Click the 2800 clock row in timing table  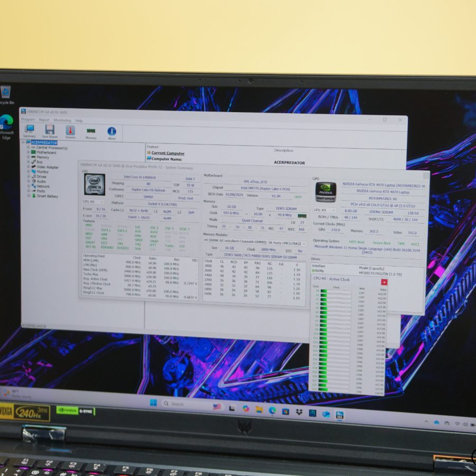(x=253, y=267)
